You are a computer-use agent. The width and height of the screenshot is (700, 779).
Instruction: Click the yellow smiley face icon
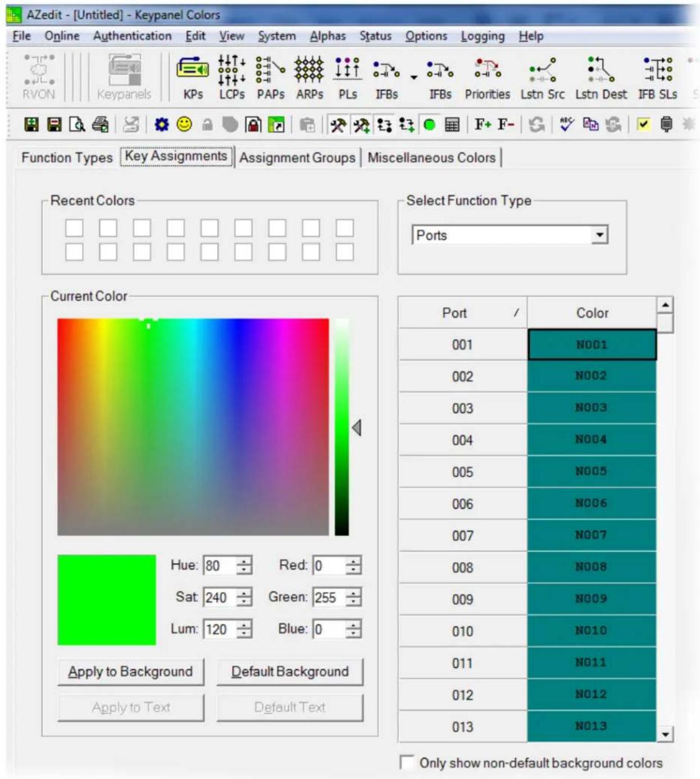click(x=184, y=124)
